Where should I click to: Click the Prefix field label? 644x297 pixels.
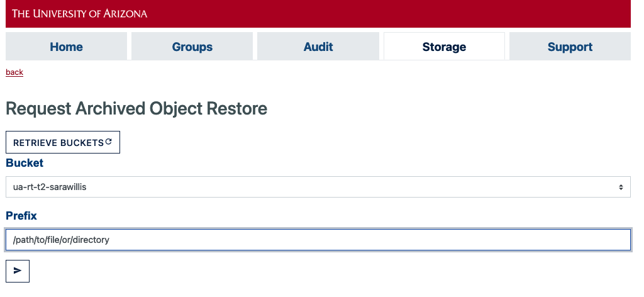[x=21, y=216]
